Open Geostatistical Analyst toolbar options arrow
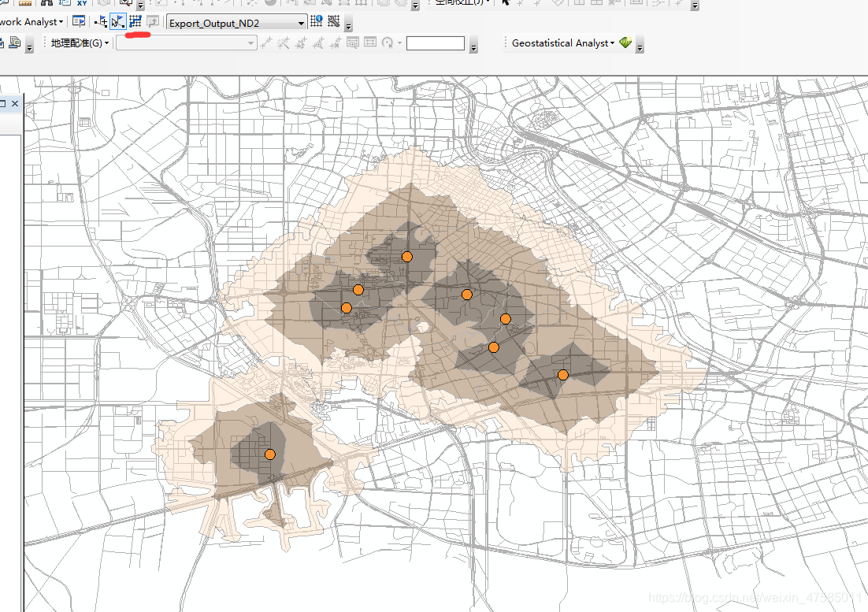The width and height of the screenshot is (868, 612). [x=640, y=47]
